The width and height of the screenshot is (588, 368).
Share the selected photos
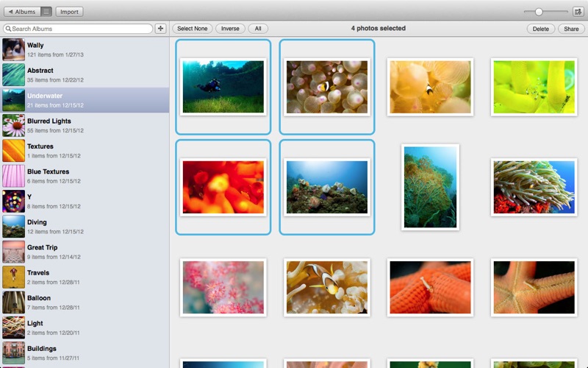coord(571,29)
